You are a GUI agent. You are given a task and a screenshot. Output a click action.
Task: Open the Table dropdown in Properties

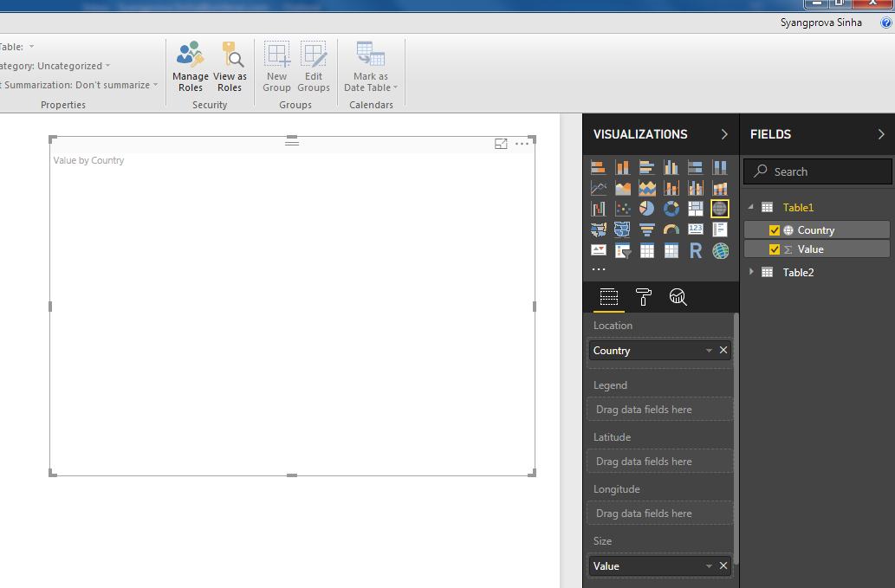point(31,46)
